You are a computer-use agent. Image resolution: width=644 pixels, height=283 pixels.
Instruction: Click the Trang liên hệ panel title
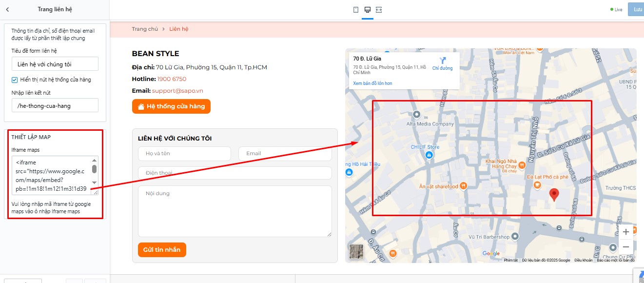pos(55,10)
